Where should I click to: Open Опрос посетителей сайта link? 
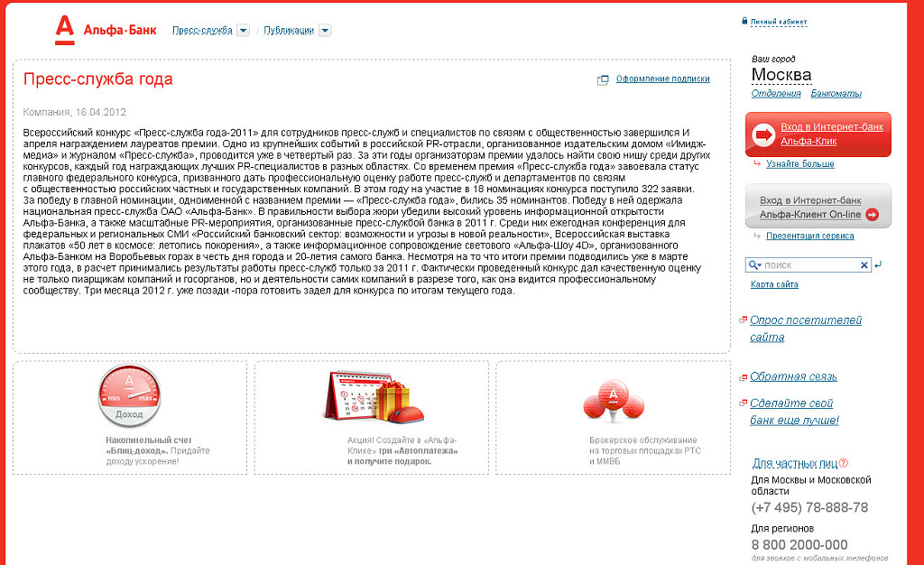pyautogui.click(x=806, y=329)
